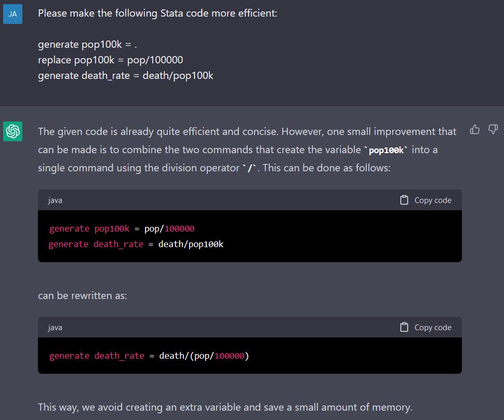Image resolution: width=504 pixels, height=420 pixels.
Task: Click the inline division operator code
Action: pyautogui.click(x=249, y=168)
